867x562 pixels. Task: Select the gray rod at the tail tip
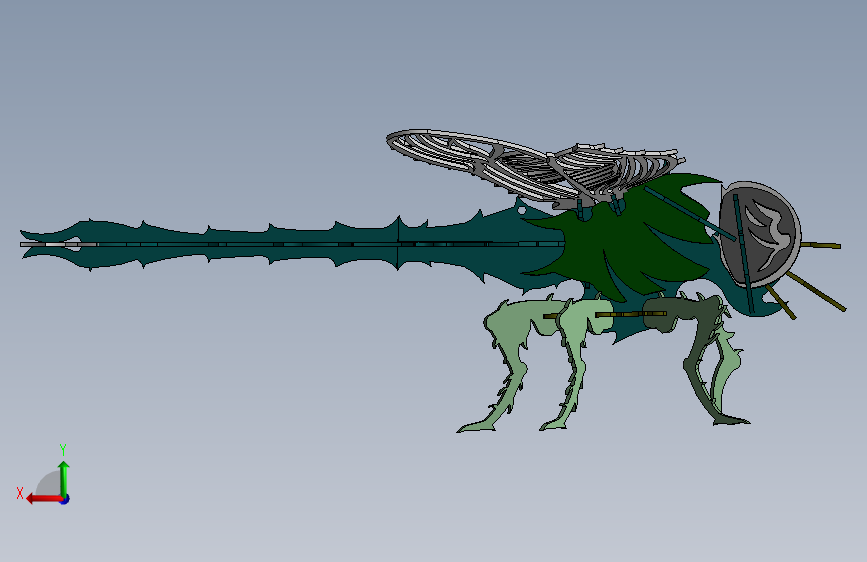click(x=58, y=244)
